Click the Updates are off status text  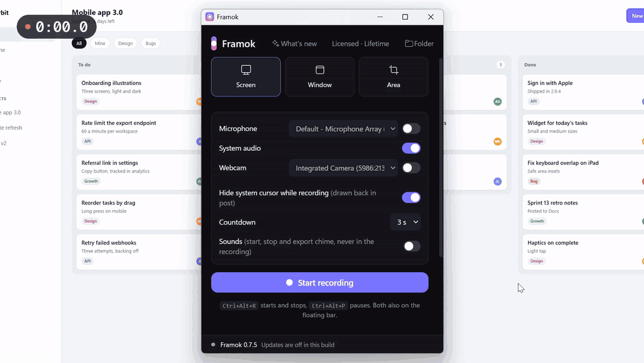298,345
